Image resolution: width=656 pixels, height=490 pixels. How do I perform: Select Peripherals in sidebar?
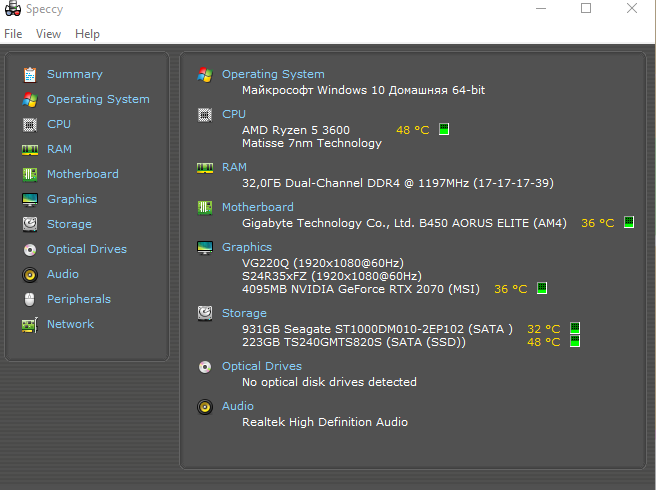point(79,299)
